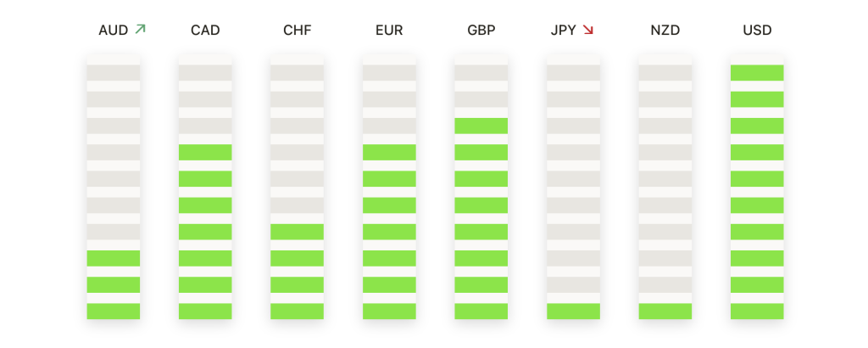
Task: Click the highest green segment in CHF meter
Action: (x=298, y=232)
